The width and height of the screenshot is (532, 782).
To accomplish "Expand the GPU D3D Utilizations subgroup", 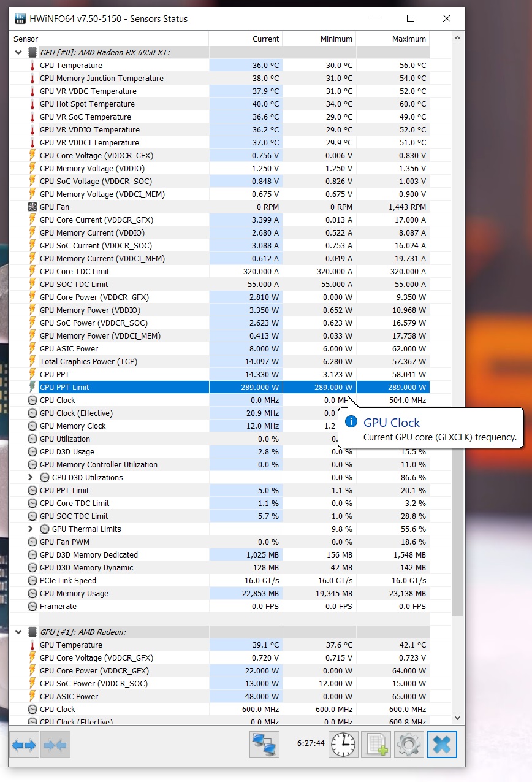I will [x=31, y=477].
